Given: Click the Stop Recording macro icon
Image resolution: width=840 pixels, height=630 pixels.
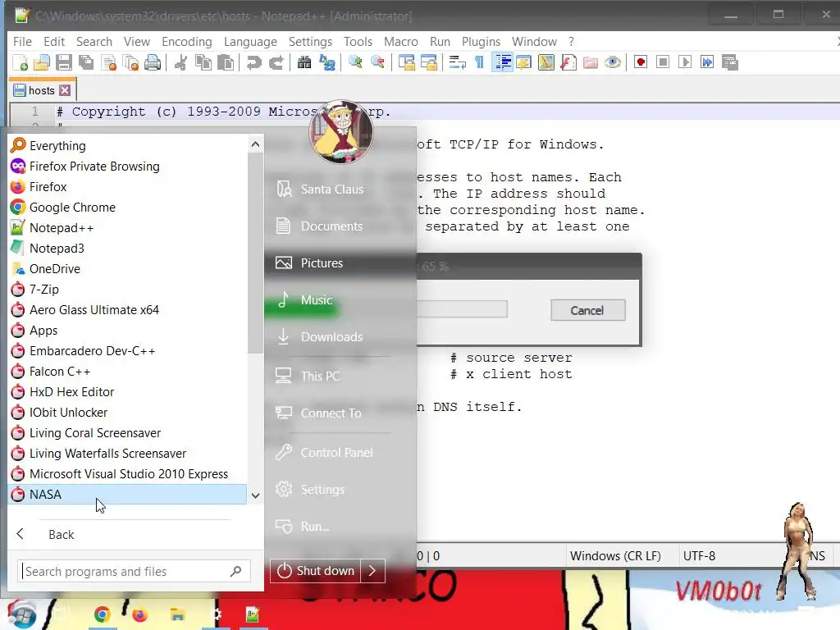Looking at the screenshot, I should tap(663, 62).
